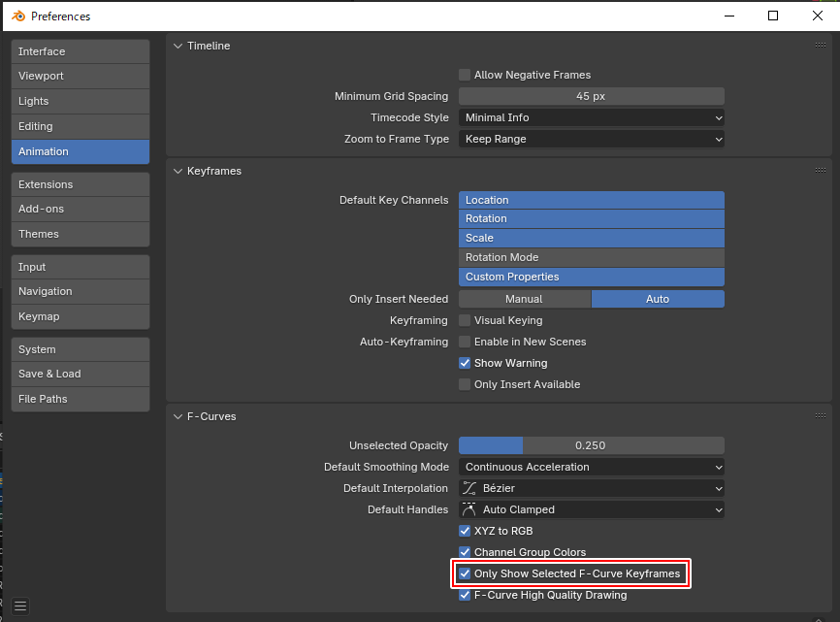Toggle Visual Keying checkbox
The image size is (840, 622).
(x=465, y=320)
